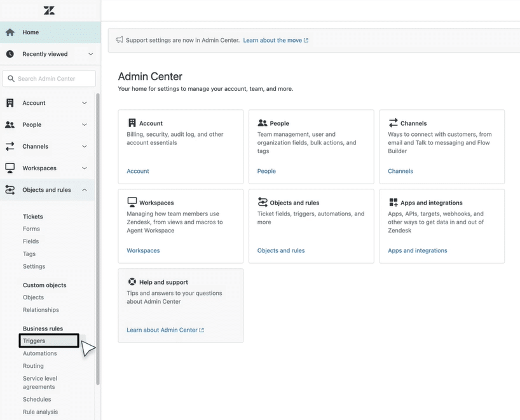
Task: Click the Workspaces monitor icon in sidebar
Action: pyautogui.click(x=10, y=168)
